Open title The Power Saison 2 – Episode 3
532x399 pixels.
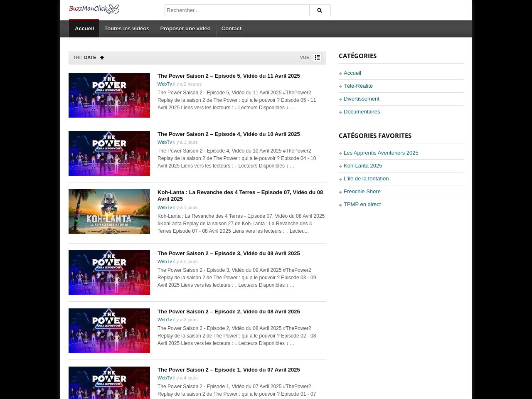pos(229,254)
